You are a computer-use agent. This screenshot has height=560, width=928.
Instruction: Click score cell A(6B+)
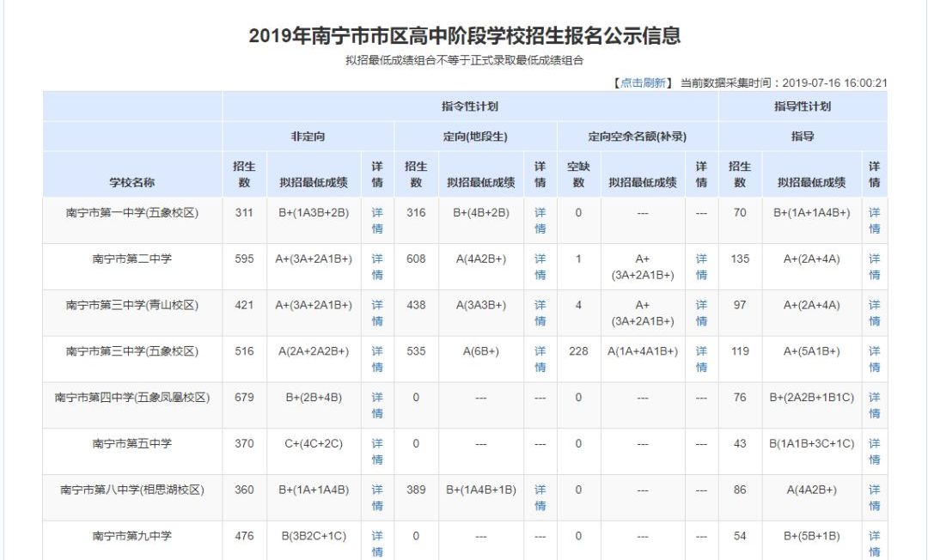click(x=480, y=351)
